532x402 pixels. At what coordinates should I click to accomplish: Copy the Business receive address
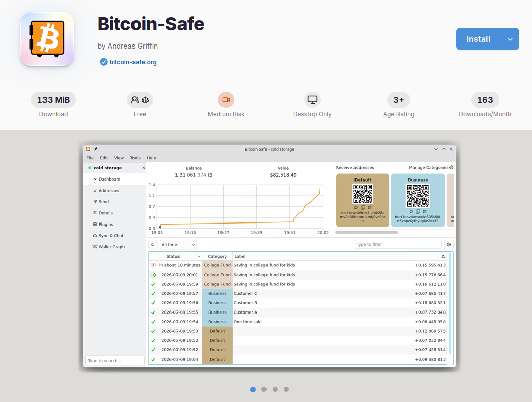pos(418,211)
